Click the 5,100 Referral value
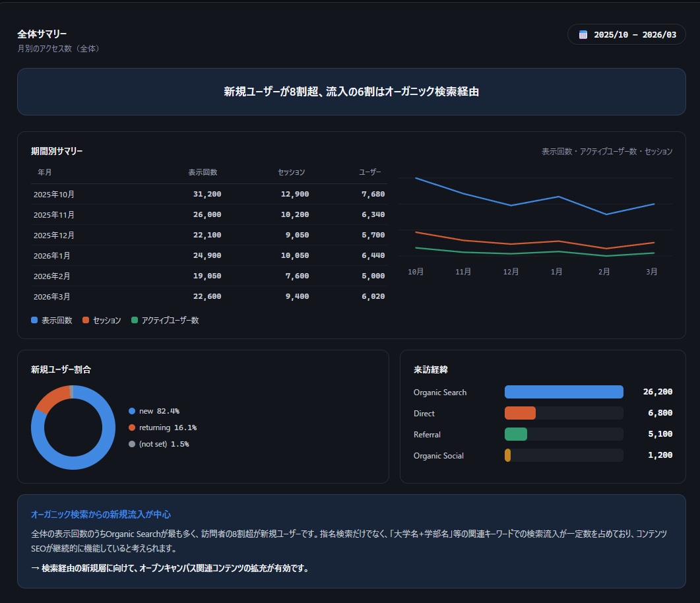The width and height of the screenshot is (700, 603). [660, 434]
